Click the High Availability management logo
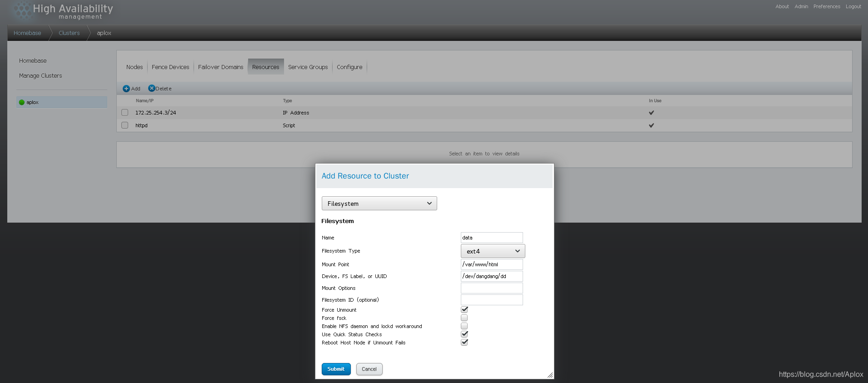Image resolution: width=868 pixels, height=383 pixels. pyautogui.click(x=64, y=12)
